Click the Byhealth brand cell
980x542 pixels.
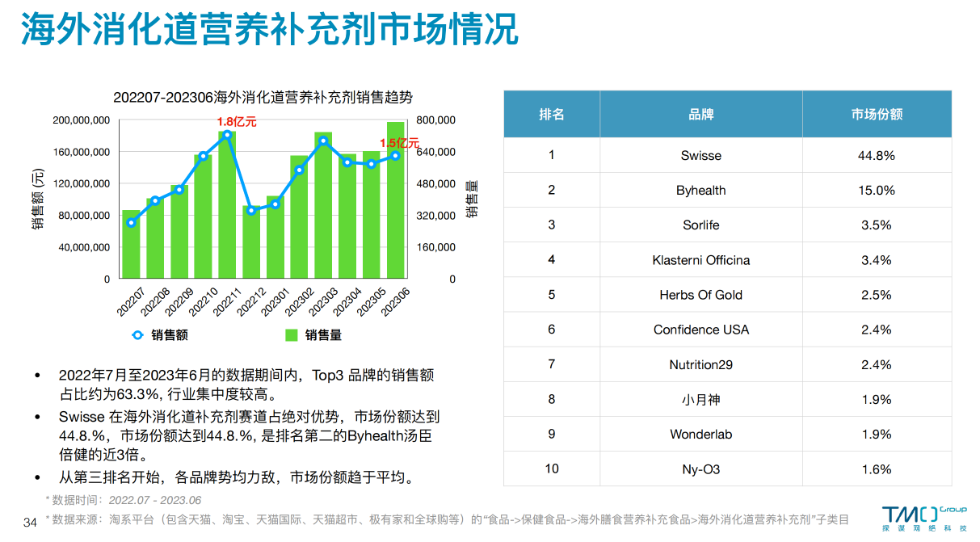(x=701, y=191)
